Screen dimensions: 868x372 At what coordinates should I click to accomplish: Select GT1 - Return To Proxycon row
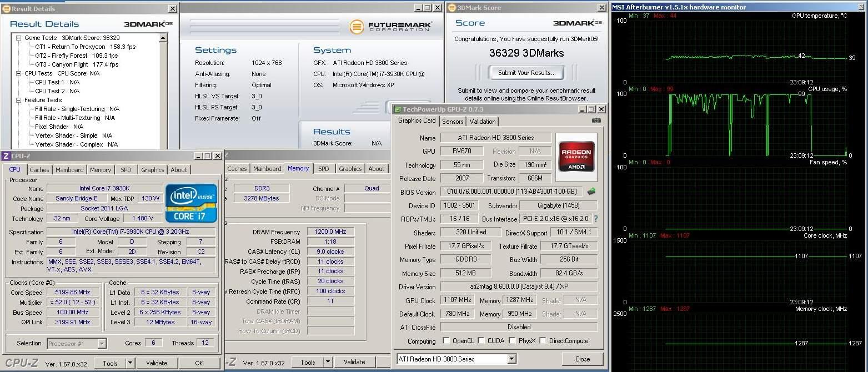(85, 47)
